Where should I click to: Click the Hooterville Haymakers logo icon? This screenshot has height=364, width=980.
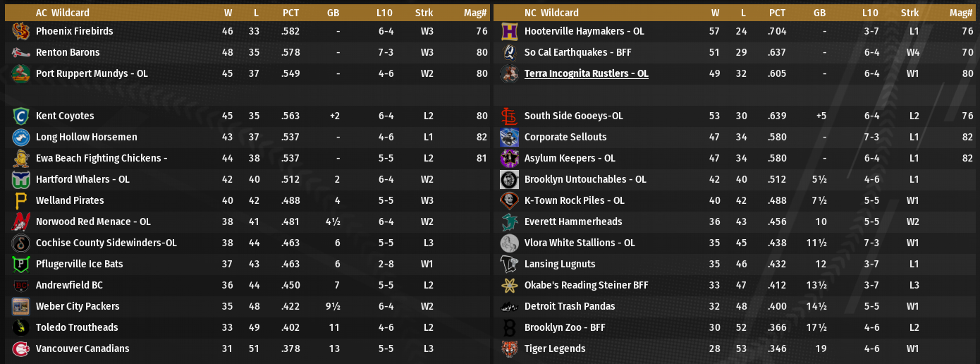(x=509, y=31)
